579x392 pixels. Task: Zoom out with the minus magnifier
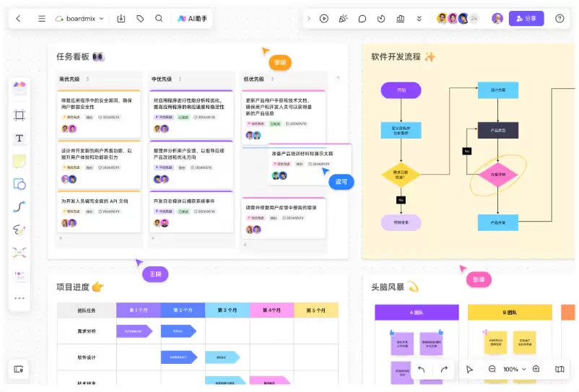(x=492, y=369)
